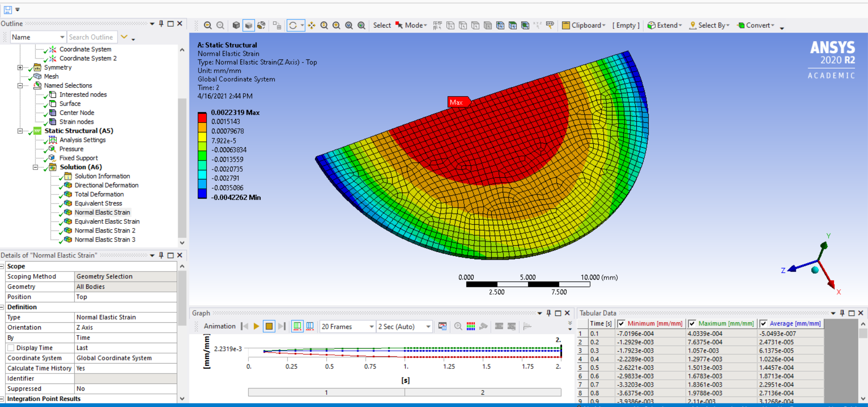The width and height of the screenshot is (868, 407).
Task: Click the red Max legend color band
Action: pos(202,117)
